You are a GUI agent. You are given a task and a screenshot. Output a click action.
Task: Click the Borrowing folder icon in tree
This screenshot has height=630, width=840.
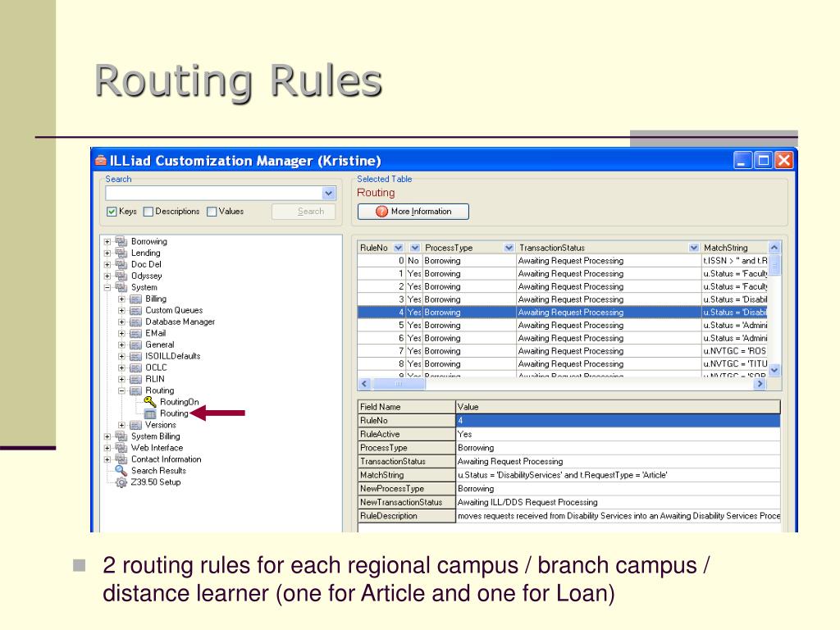coord(121,242)
